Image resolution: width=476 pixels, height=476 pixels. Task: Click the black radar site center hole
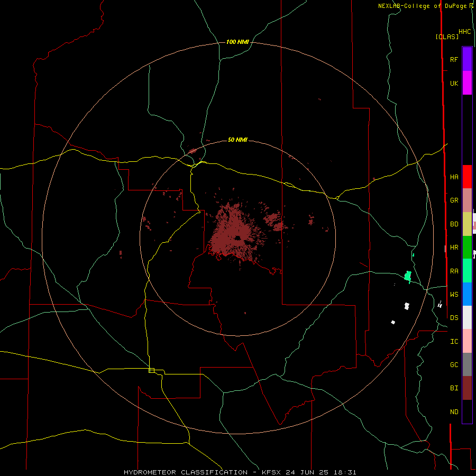[x=237, y=237]
